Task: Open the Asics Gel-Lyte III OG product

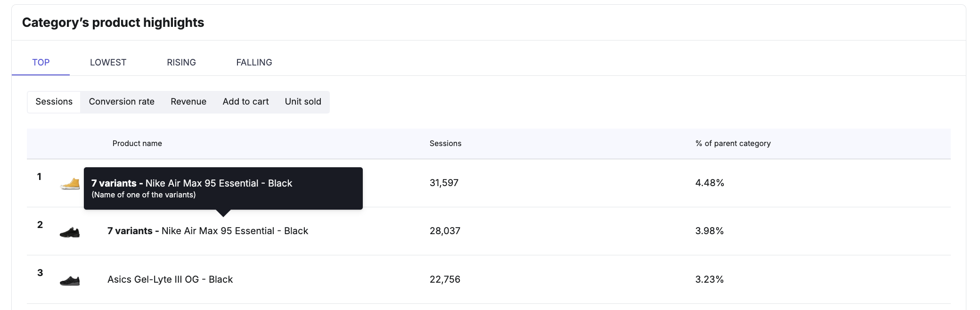Action: tap(170, 279)
